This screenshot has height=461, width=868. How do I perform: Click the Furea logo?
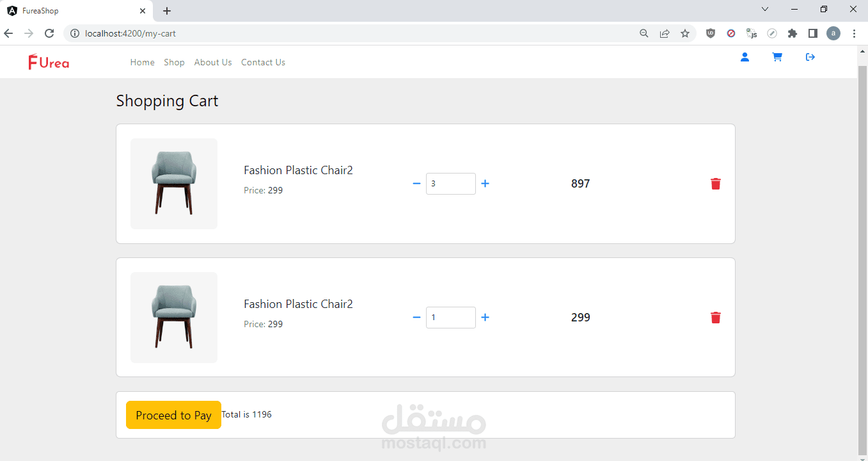tap(49, 62)
